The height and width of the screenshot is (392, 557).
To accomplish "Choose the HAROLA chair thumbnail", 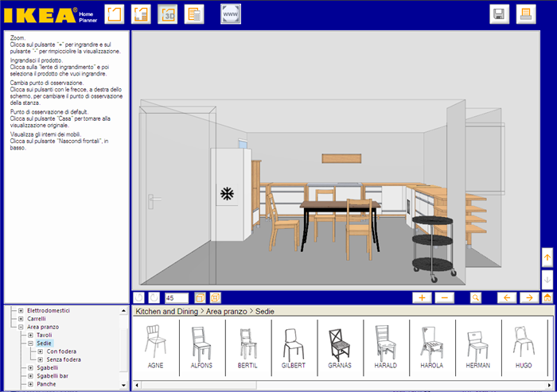I will pyautogui.click(x=431, y=347).
